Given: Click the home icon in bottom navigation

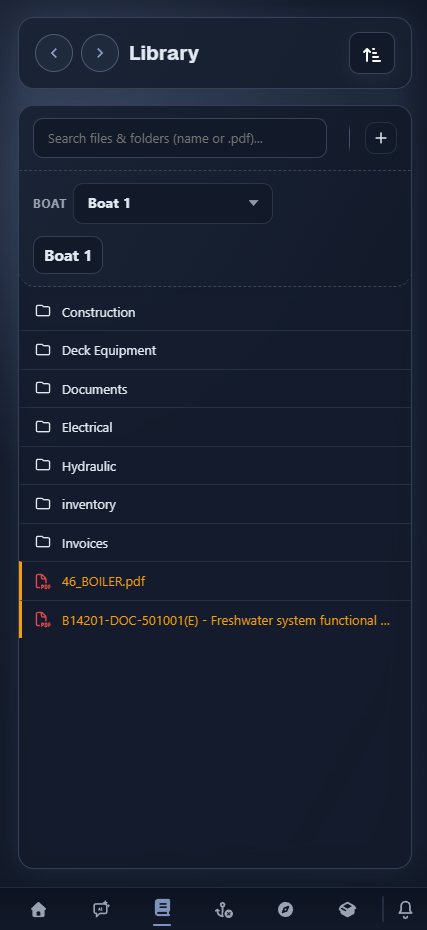Looking at the screenshot, I should pos(39,909).
